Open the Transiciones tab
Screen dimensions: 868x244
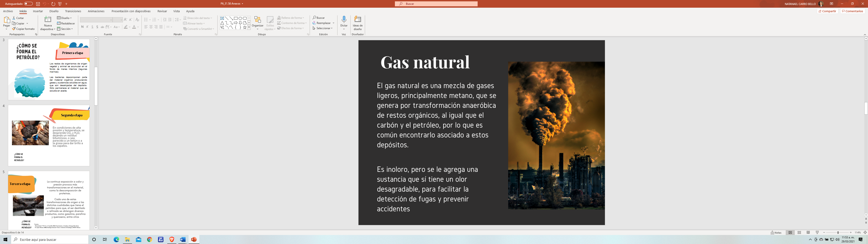[73, 11]
